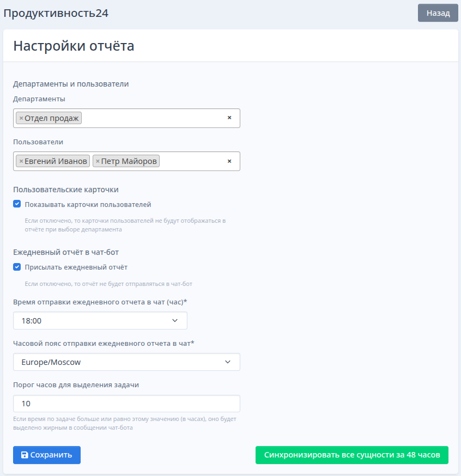Click the Сохранить button
This screenshot has width=461, height=476.
(47, 455)
